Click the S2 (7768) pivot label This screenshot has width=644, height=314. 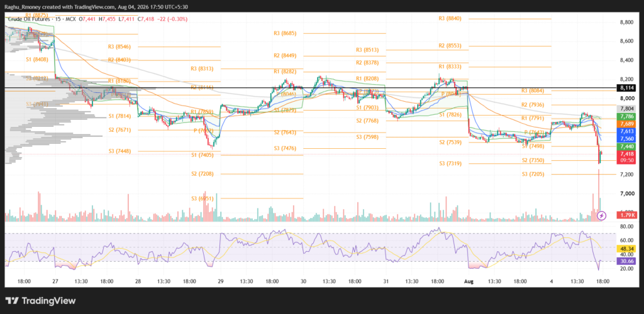click(368, 121)
